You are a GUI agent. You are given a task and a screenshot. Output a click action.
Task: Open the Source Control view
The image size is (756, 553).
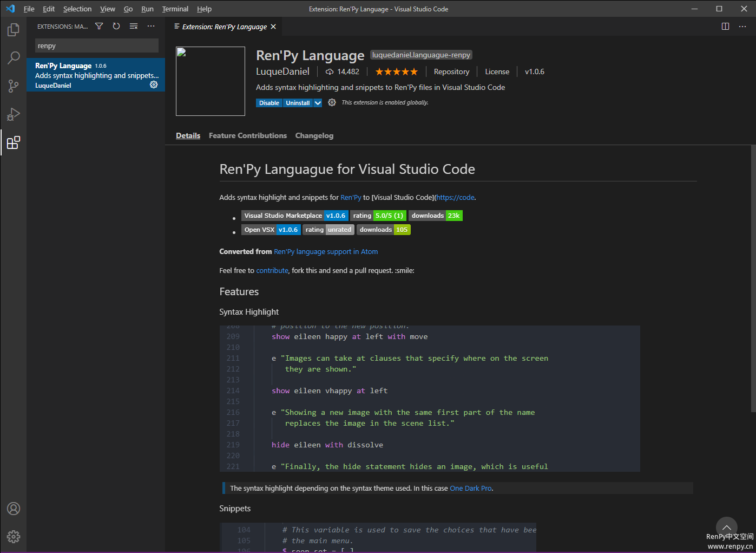[14, 86]
